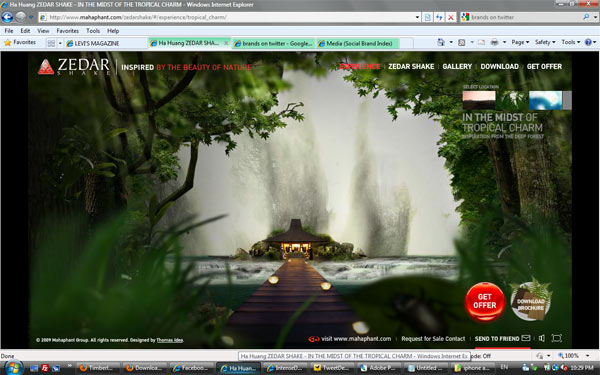Open the blue Help question icon
This screenshot has width=600, height=375.
tap(589, 42)
